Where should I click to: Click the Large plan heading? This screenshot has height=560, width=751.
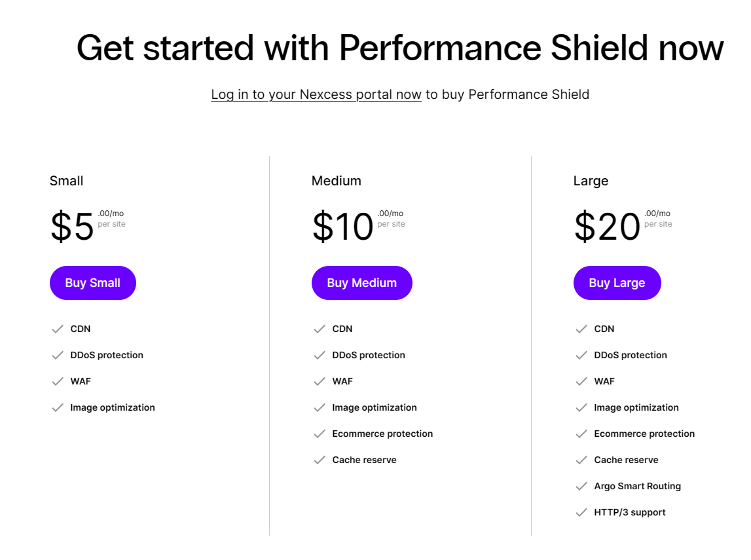[x=591, y=181]
